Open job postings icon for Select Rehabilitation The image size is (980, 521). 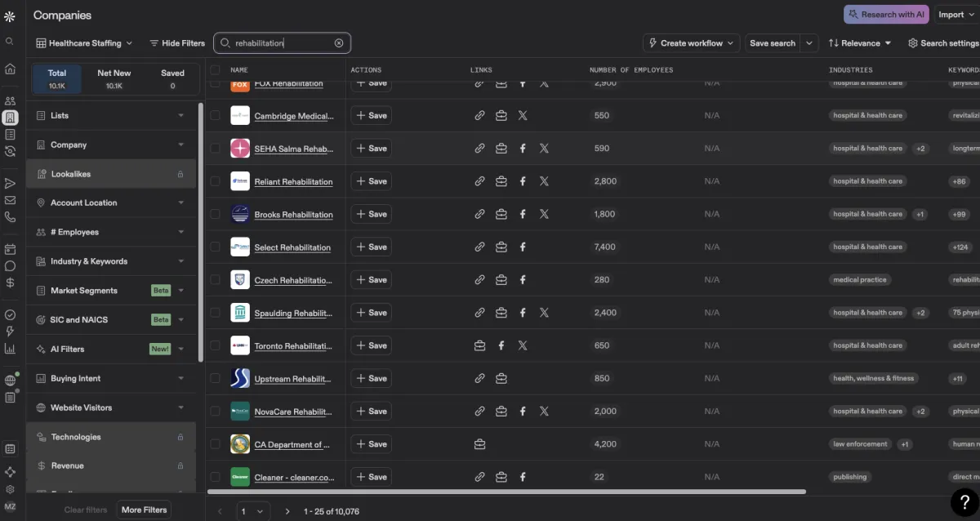[501, 247]
